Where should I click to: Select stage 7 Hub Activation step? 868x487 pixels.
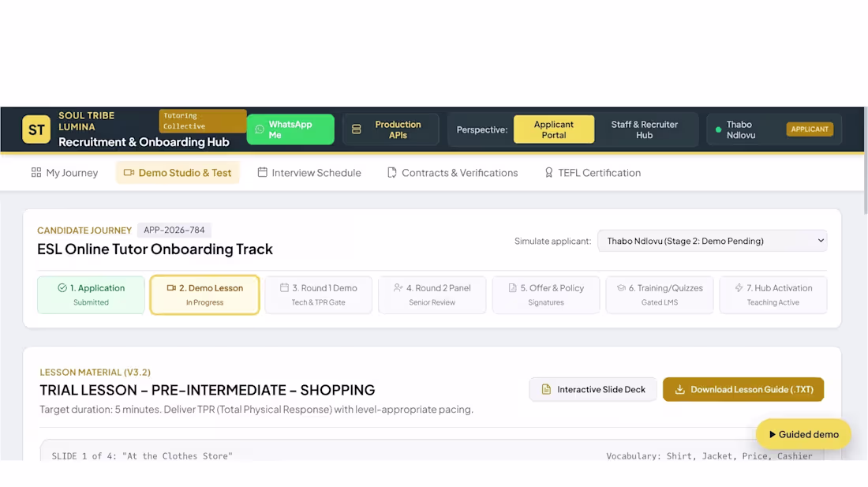click(x=773, y=295)
